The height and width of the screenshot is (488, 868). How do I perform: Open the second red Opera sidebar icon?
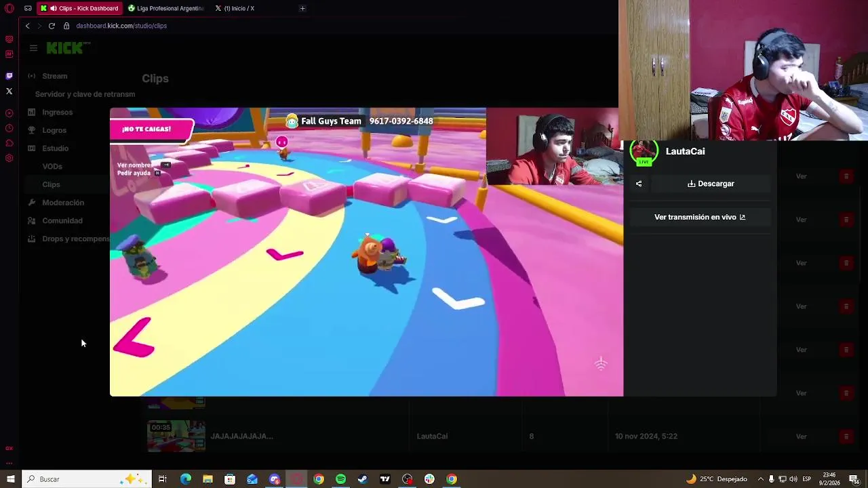point(9,54)
